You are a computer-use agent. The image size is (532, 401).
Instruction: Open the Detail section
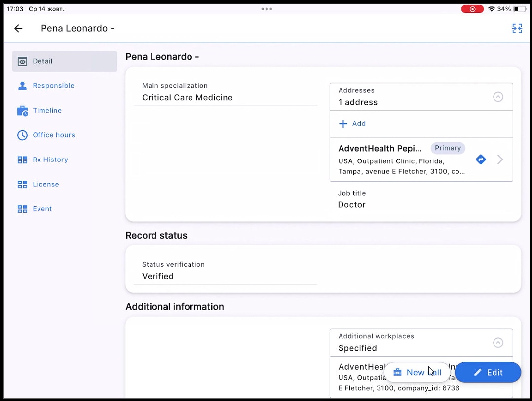[x=65, y=61]
